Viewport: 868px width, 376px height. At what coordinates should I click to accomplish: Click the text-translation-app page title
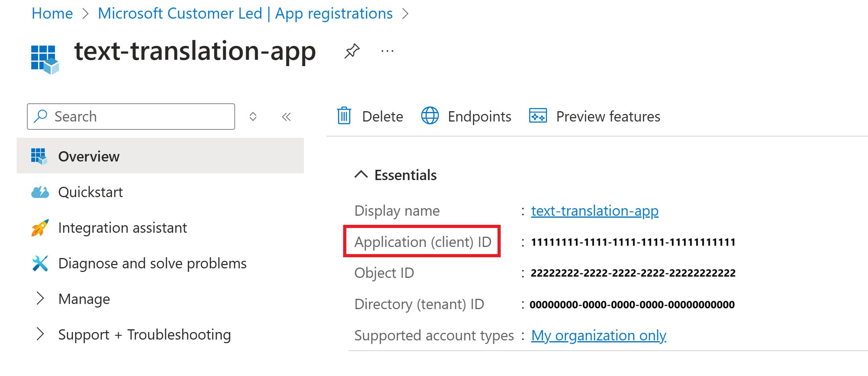195,51
